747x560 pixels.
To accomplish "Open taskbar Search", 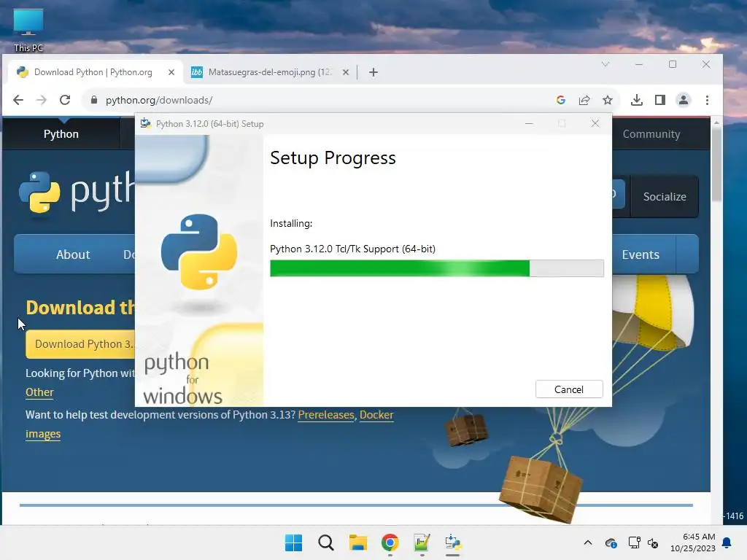I will pos(326,542).
